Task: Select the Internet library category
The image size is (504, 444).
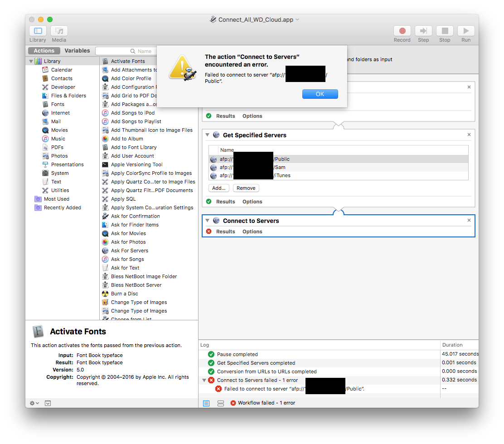Action: coord(60,113)
